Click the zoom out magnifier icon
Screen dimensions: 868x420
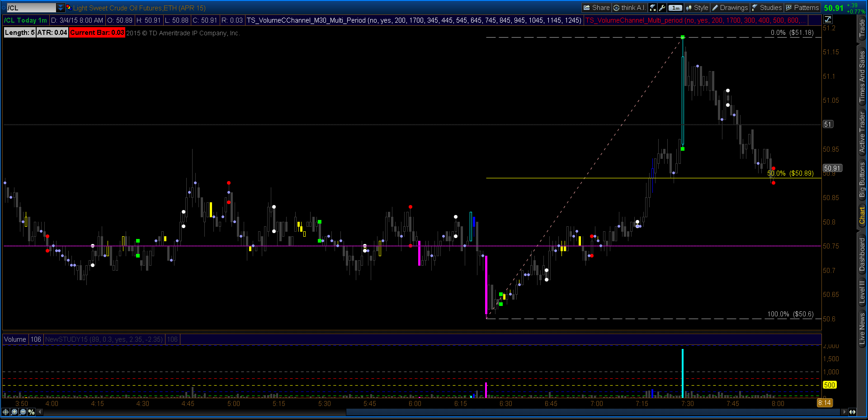point(23,412)
